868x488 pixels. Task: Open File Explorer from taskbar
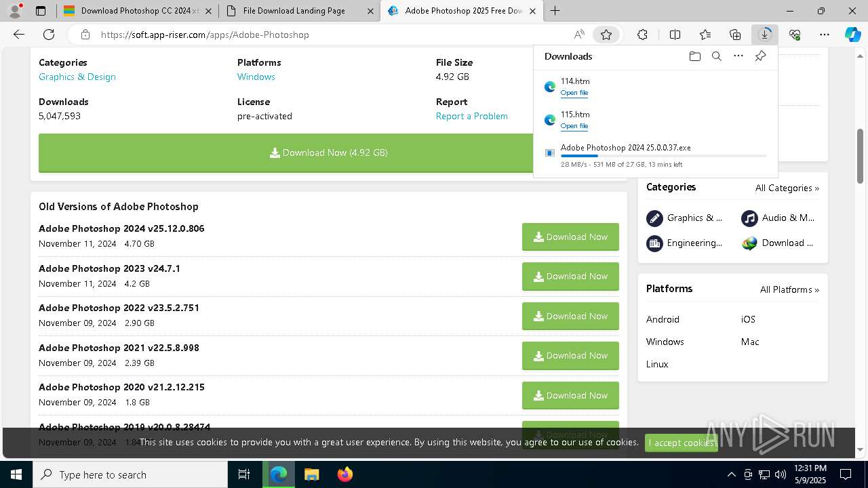pos(311,474)
